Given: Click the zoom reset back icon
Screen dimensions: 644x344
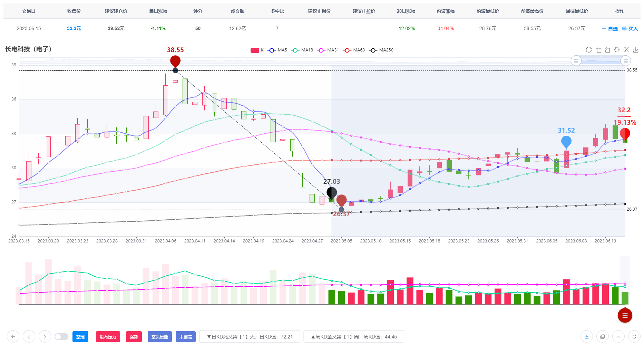Looking at the screenshot, I should [608, 50].
